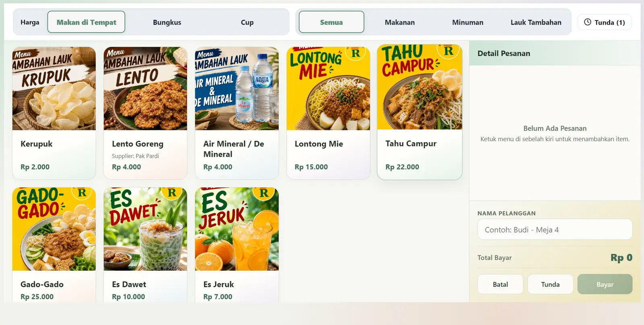Viewport: 644px width, 325px height.
Task: Filter by the Makanan category
Action: (x=400, y=22)
